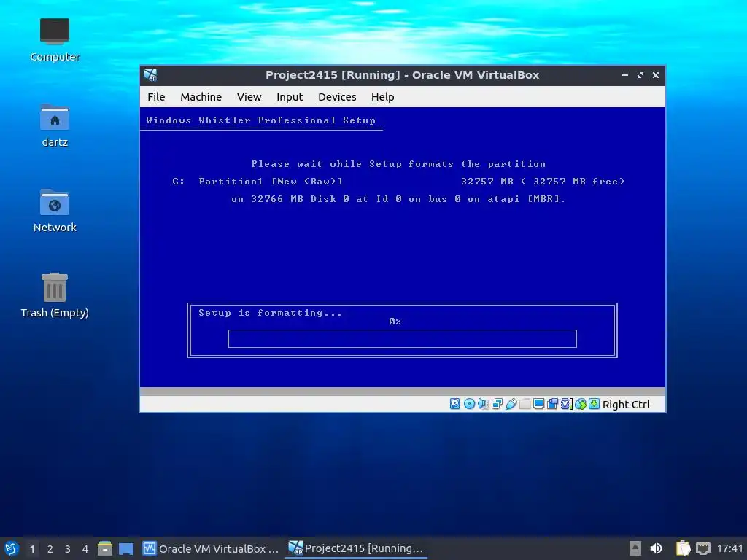This screenshot has height=560, width=747.
Task: Click the CPU virtualization status icon
Action: [x=566, y=404]
